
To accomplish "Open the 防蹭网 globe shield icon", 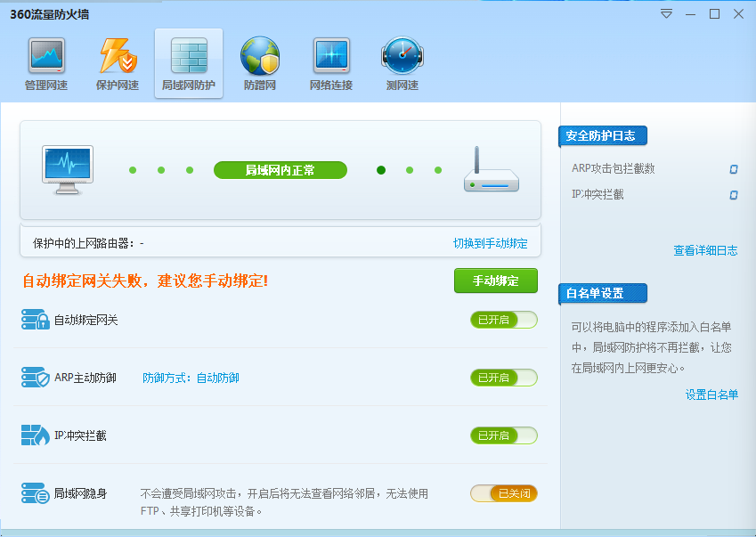I will coord(260,56).
